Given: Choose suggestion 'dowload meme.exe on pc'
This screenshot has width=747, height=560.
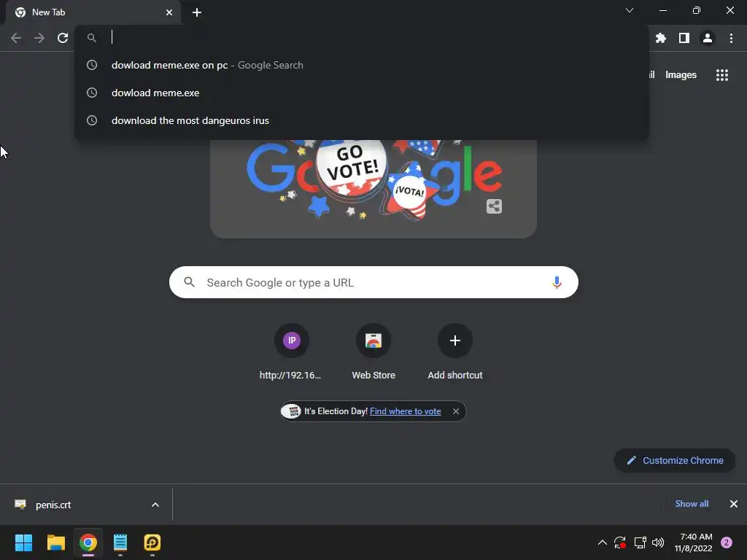Looking at the screenshot, I should 362,65.
